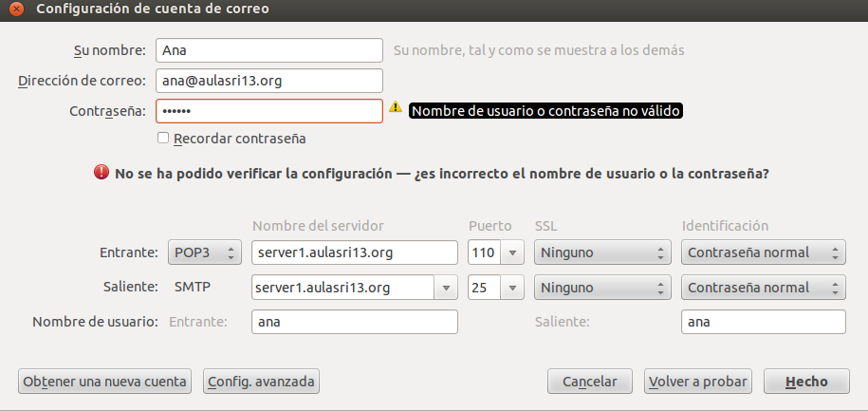Click the 'Puerto' column header
Image resolution: width=868 pixels, height=411 pixels.
pos(489,226)
